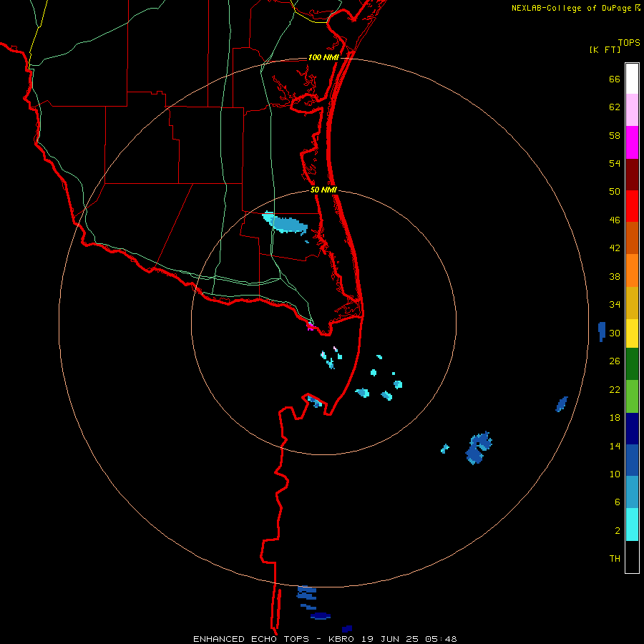Select the bright yellow legend swatch
Viewport: 644px width, 644px height.
632,333
